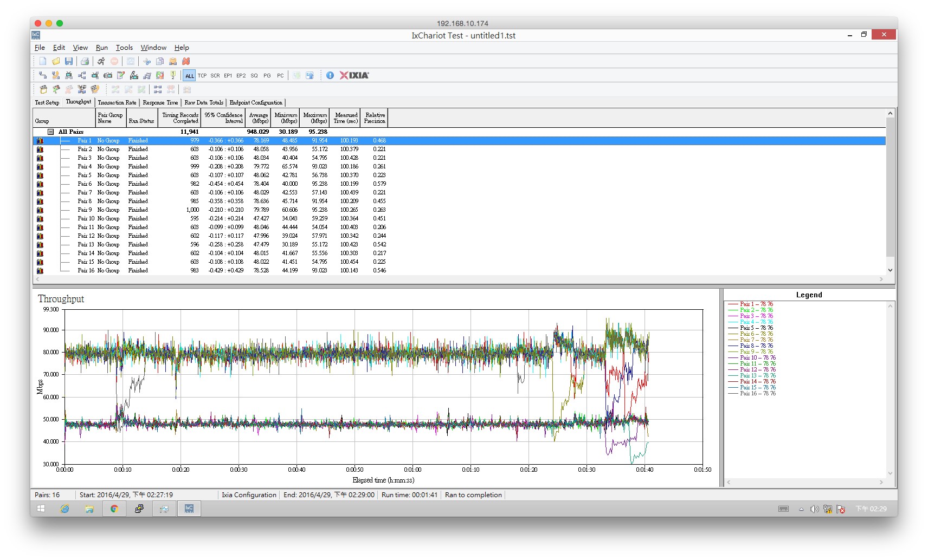
Task: Open the Endpoint Configuration tab
Action: coord(256,102)
